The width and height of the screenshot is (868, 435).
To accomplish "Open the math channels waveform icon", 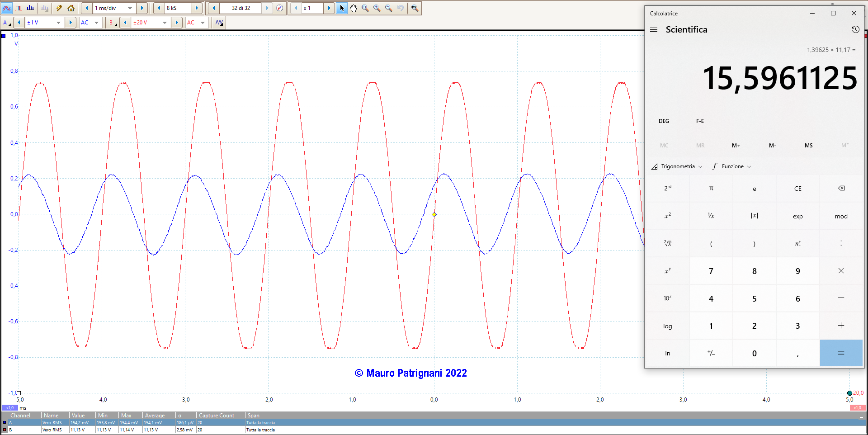I will (219, 23).
